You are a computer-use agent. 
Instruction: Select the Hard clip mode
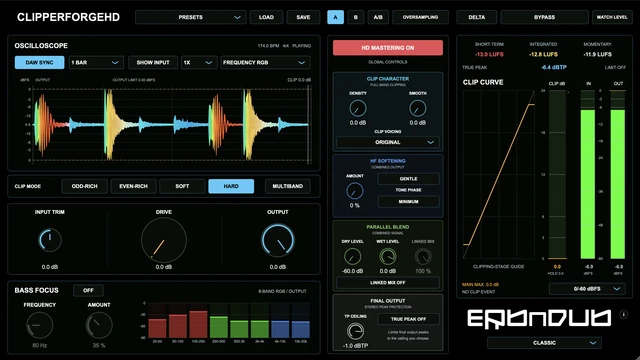coord(231,186)
